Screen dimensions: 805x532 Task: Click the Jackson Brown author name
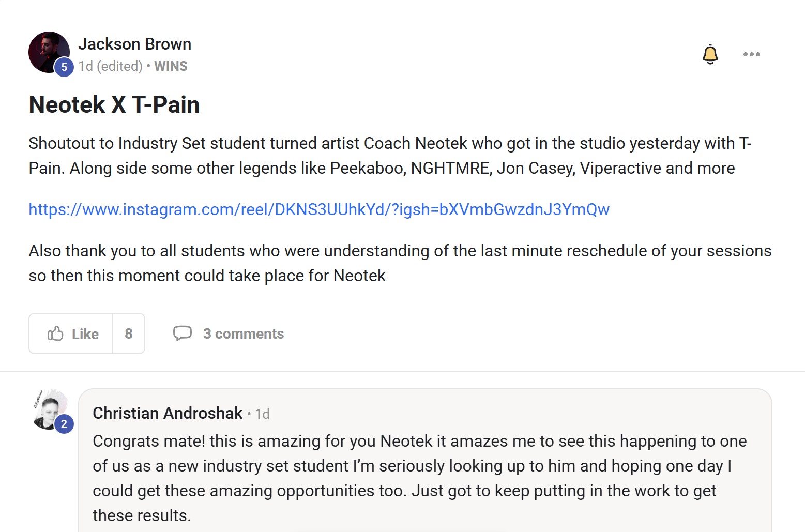point(135,44)
